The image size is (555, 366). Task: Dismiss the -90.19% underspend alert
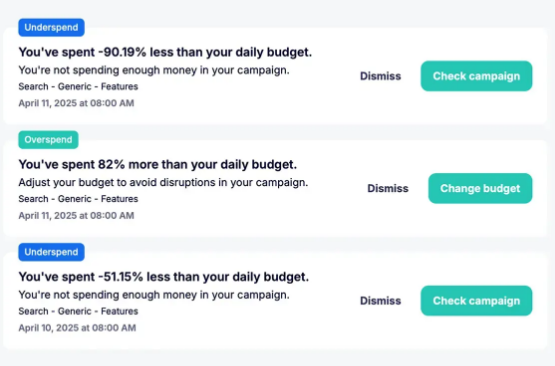pyautogui.click(x=381, y=76)
